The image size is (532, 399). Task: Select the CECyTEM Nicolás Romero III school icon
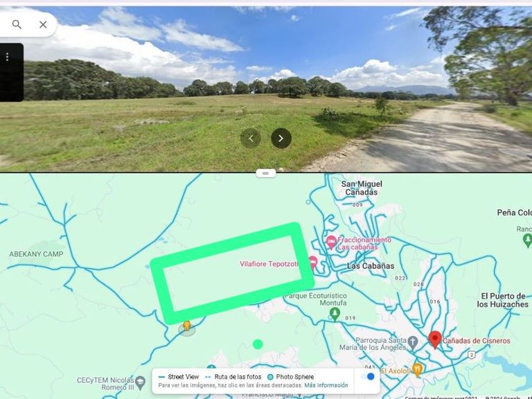(140, 382)
